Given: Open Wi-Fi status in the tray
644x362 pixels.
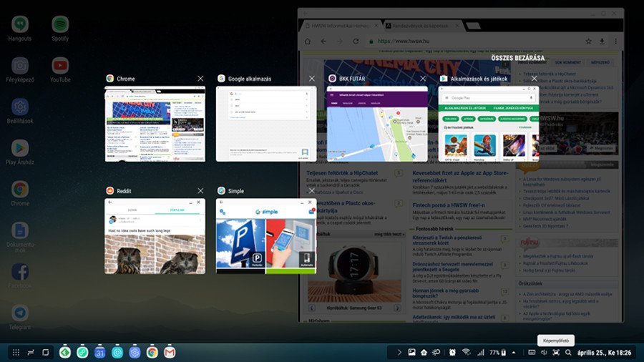Looking at the screenshot, I should pos(466,352).
